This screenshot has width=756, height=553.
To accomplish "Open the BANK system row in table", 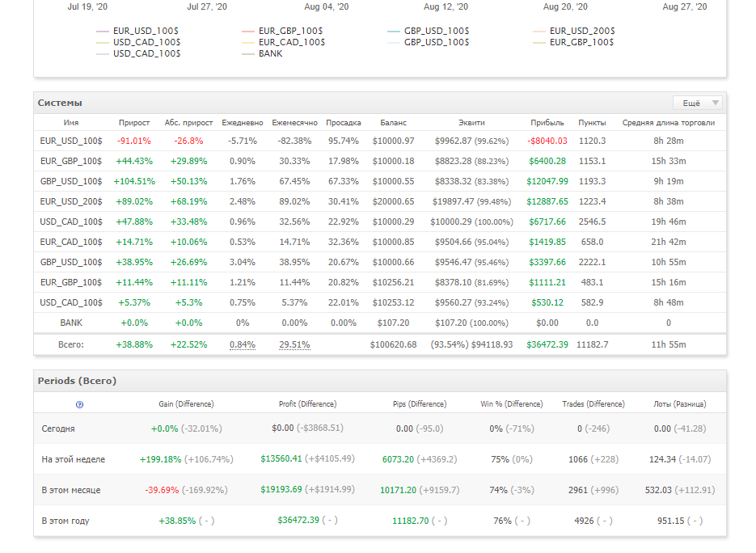I will (71, 323).
